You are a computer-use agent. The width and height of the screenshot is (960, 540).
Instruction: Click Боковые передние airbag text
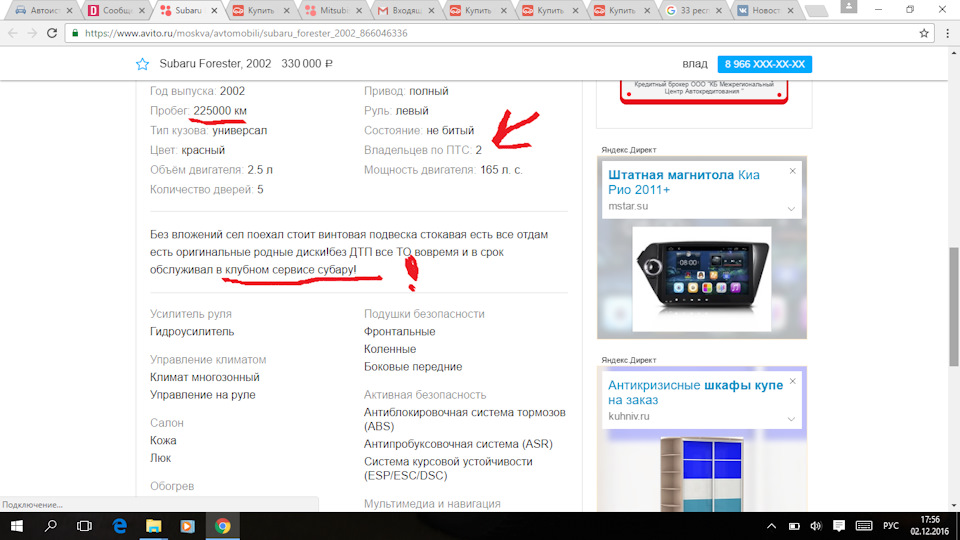(x=413, y=367)
